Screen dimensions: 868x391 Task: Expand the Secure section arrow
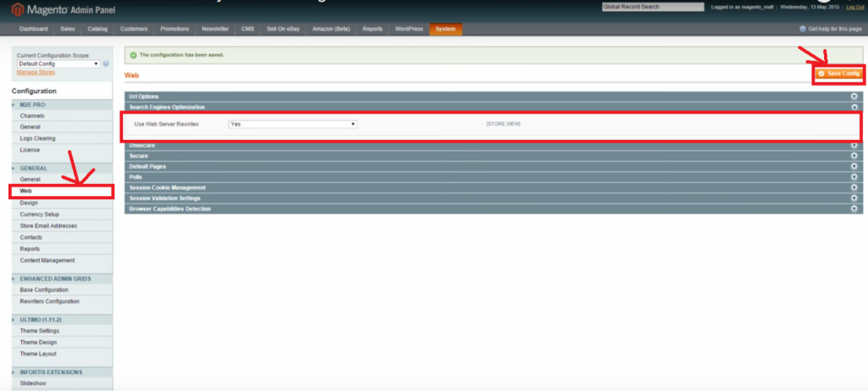(854, 156)
